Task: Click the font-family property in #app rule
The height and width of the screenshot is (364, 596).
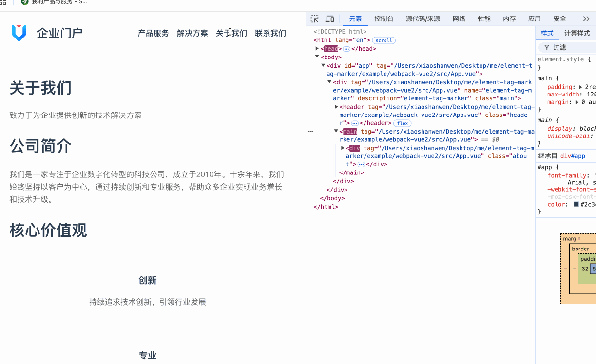Action: tap(571, 175)
